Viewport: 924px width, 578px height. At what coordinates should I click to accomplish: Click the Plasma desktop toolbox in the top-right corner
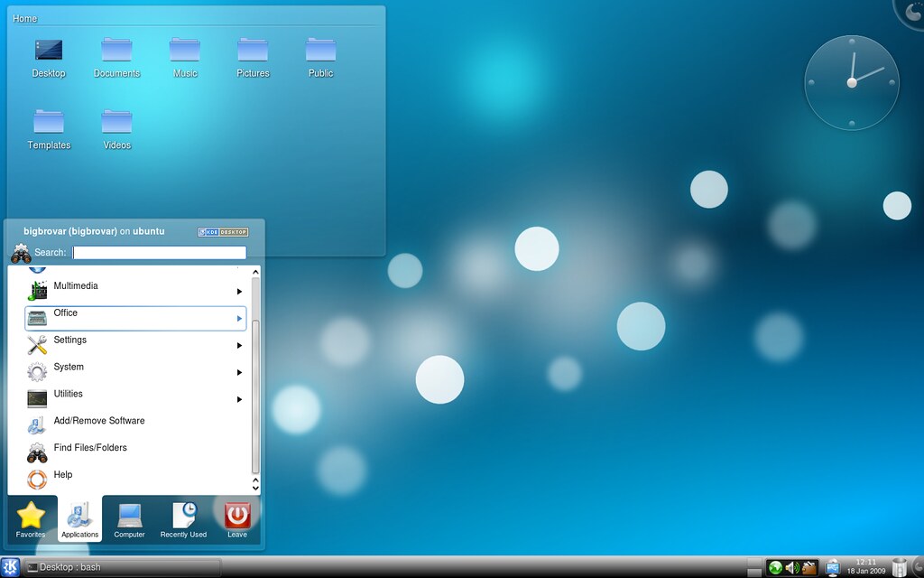pyautogui.click(x=911, y=12)
